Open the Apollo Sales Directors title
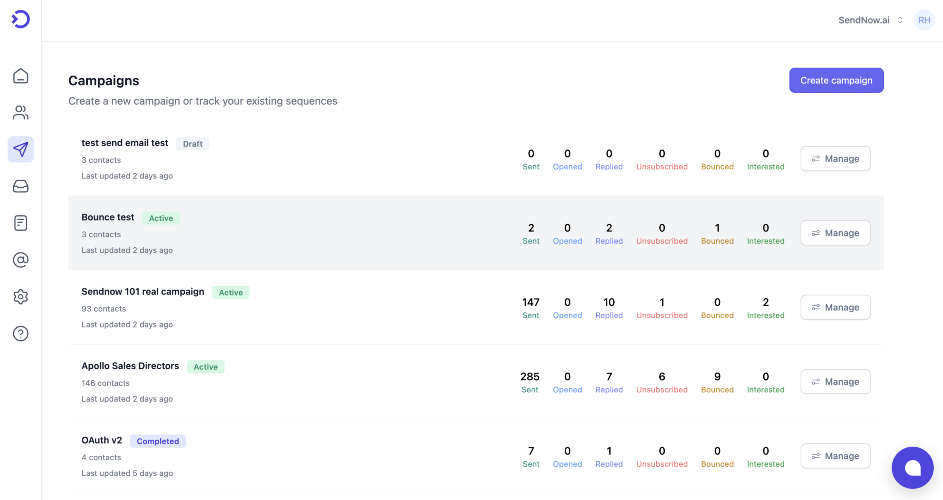 click(130, 366)
